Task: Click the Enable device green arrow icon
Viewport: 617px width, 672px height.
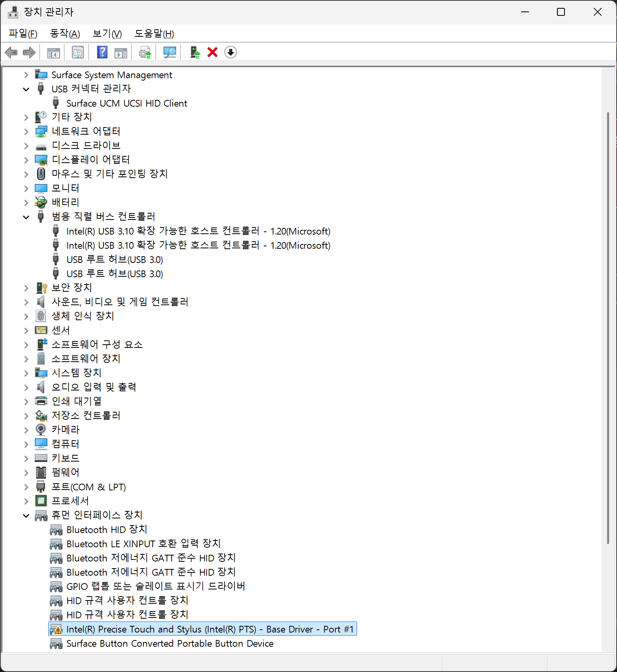Action: tap(195, 52)
